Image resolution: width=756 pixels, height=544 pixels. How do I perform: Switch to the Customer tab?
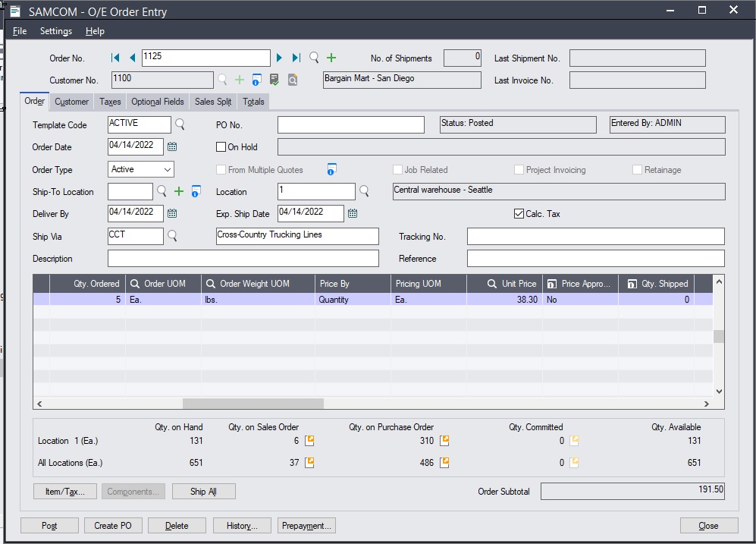72,102
